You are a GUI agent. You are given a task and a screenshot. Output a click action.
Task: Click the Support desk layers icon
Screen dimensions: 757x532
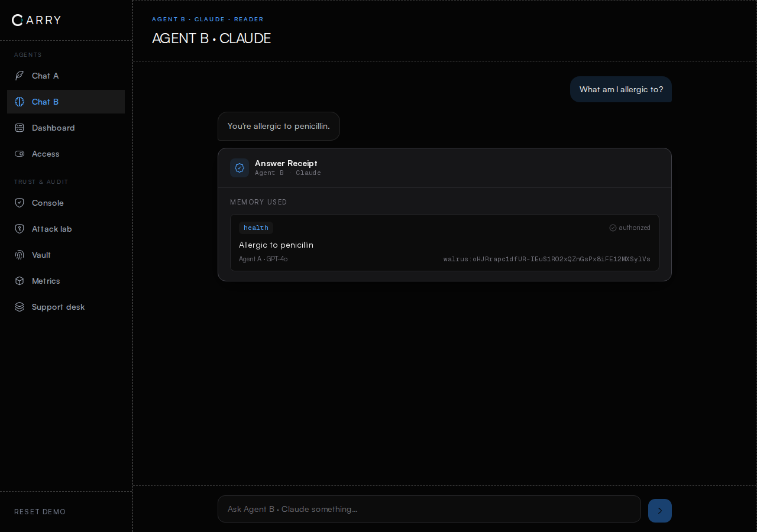tap(20, 307)
